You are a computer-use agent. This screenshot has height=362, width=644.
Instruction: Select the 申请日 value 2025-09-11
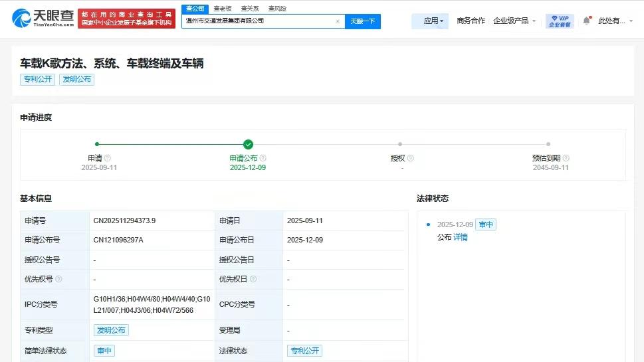305,221
